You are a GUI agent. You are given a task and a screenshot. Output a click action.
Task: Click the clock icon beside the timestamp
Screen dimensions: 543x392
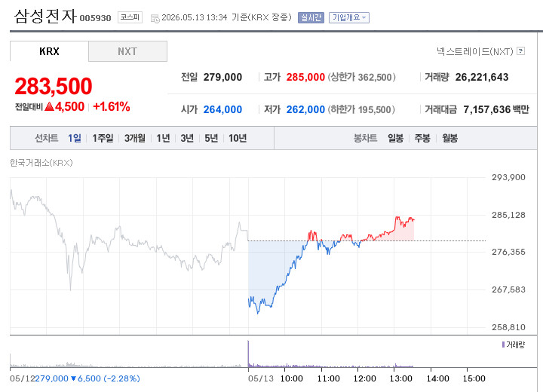click(x=155, y=18)
